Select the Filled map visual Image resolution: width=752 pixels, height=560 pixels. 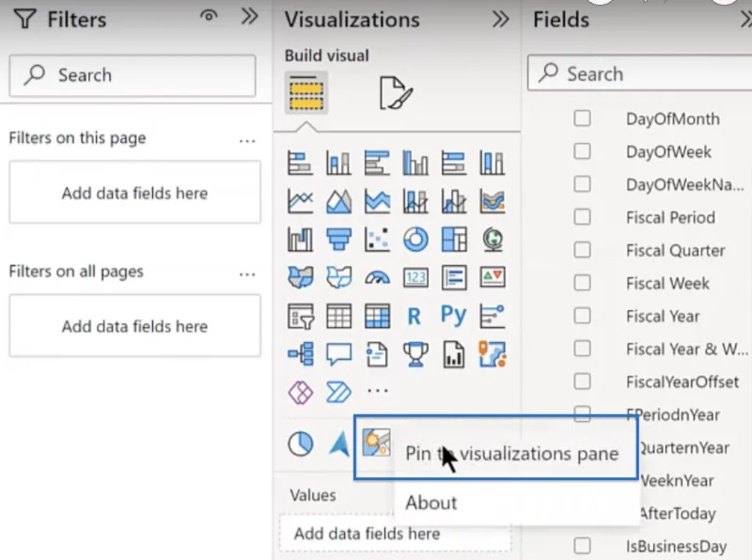(300, 277)
